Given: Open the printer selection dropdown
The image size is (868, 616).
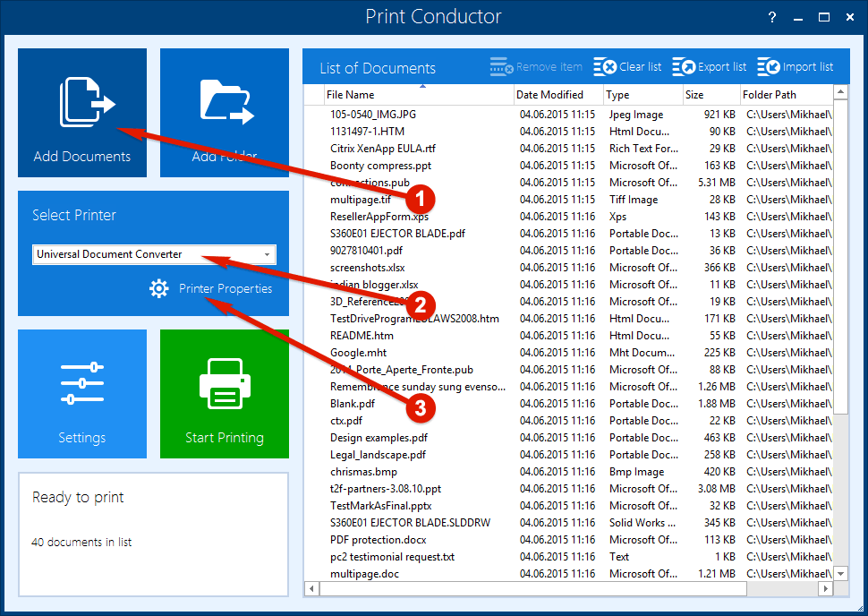Looking at the screenshot, I should [x=266, y=254].
